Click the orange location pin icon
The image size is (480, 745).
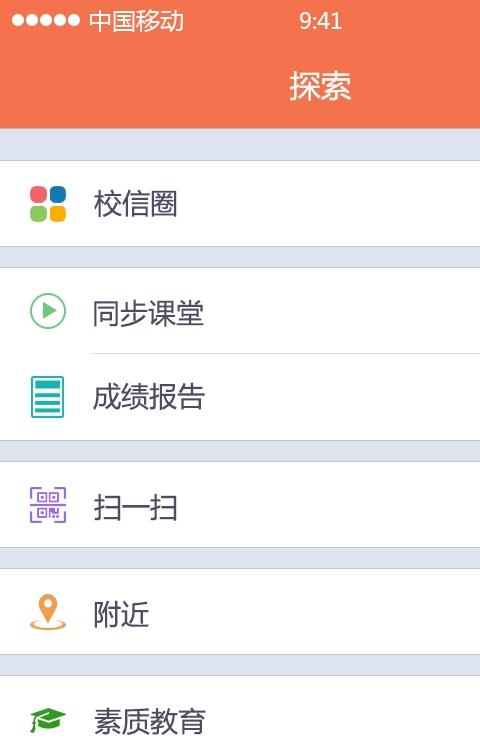pos(48,612)
